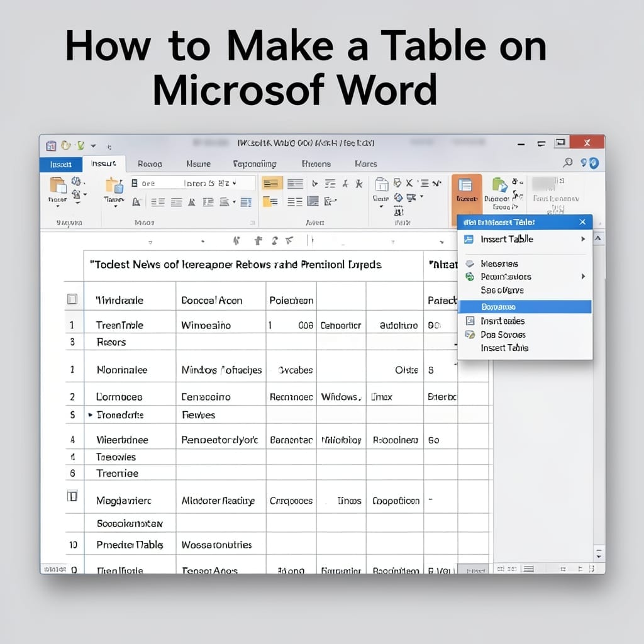Click the green icon in the quick access toolbar
Image resolution: width=644 pixels, height=644 pixels.
coord(80,145)
